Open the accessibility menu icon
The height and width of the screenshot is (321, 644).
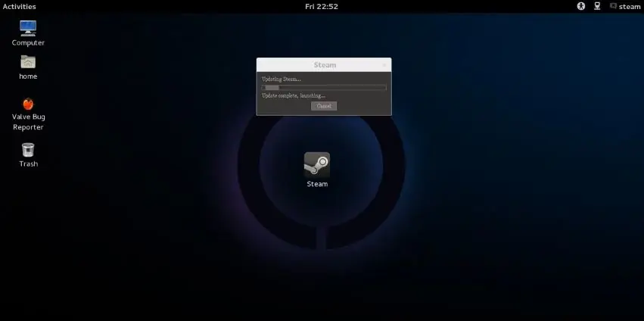coord(580,6)
